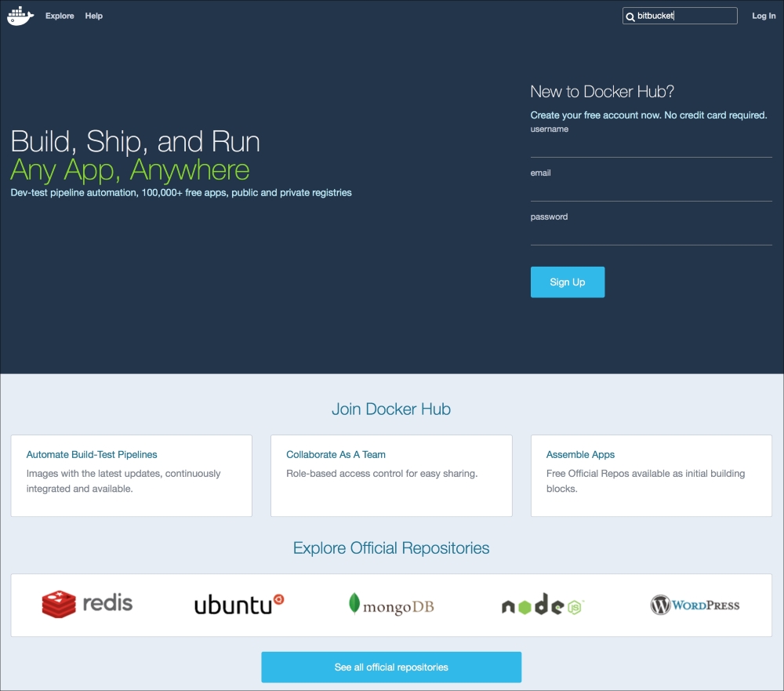Click the search magnifier icon
Image resolution: width=784 pixels, height=691 pixels.
point(630,16)
